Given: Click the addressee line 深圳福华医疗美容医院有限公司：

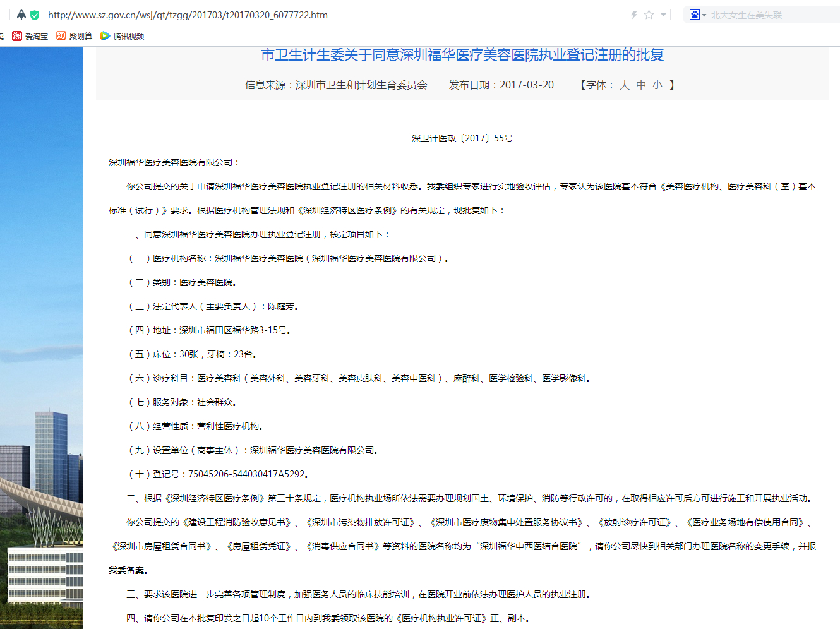Looking at the screenshot, I should [174, 162].
